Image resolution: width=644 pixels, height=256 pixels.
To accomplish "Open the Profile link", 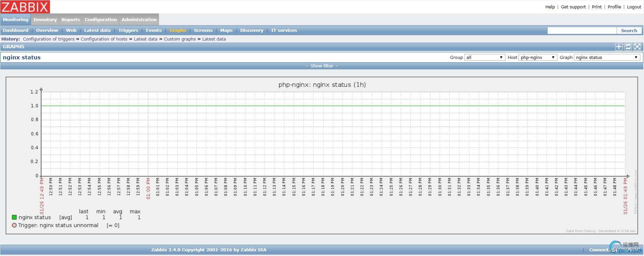I will click(614, 7).
